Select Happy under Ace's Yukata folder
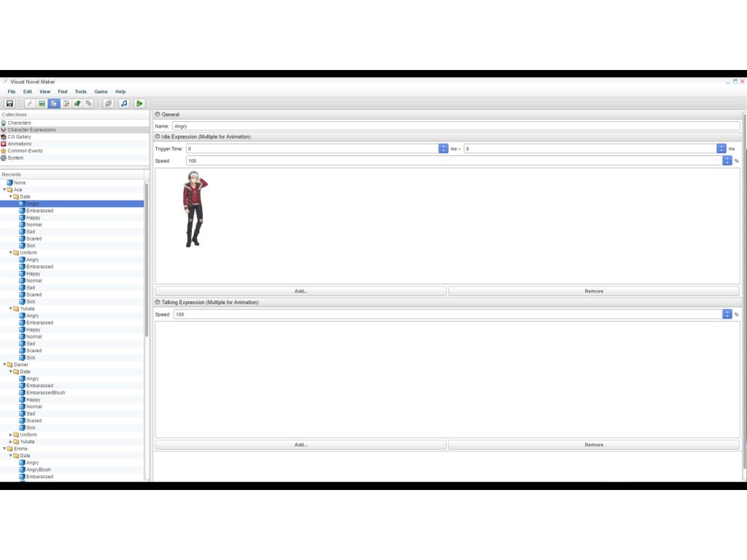Screen dimensions: 747x560 click(x=34, y=330)
